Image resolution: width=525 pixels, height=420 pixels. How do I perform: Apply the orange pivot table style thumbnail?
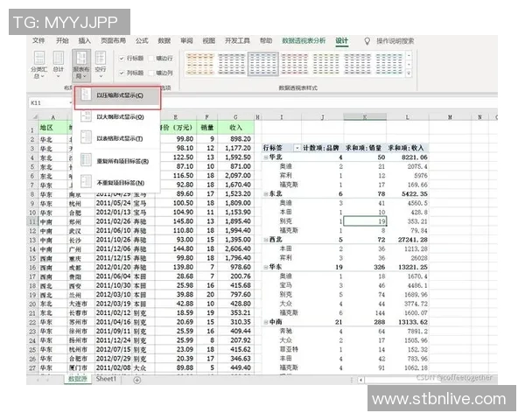coord(199,64)
